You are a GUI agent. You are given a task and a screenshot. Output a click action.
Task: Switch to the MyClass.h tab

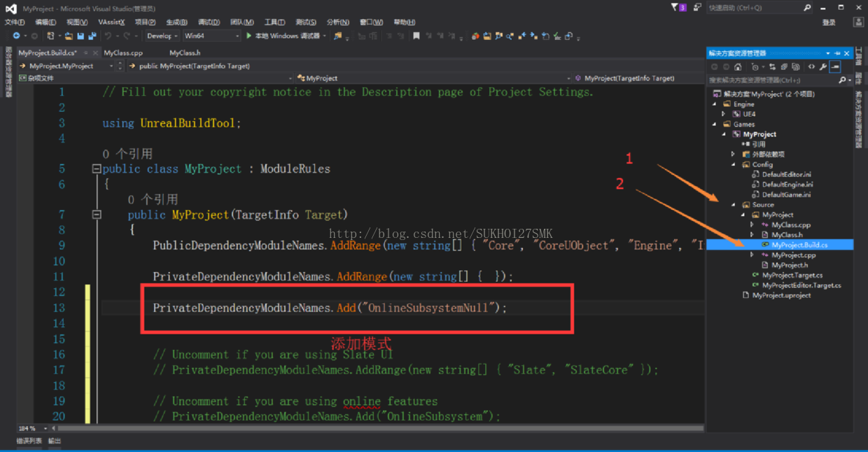[185, 52]
